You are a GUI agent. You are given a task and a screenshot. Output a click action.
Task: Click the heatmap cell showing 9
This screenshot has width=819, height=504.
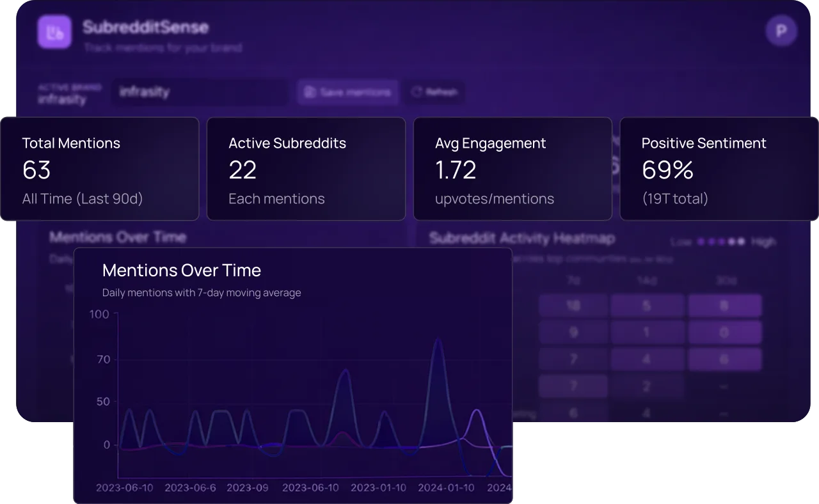click(x=573, y=333)
